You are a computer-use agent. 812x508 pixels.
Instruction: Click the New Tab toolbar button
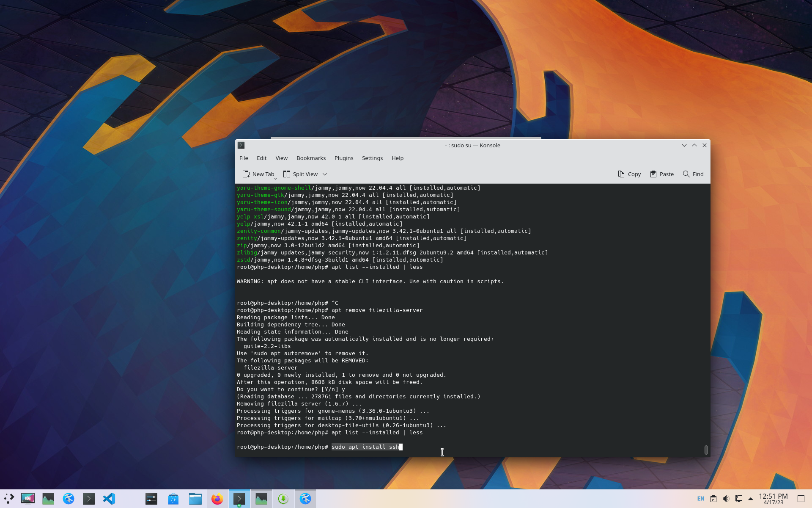[258, 174]
